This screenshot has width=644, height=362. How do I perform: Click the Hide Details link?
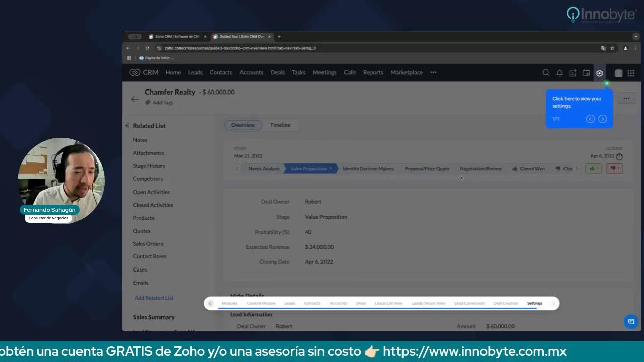pyautogui.click(x=247, y=296)
